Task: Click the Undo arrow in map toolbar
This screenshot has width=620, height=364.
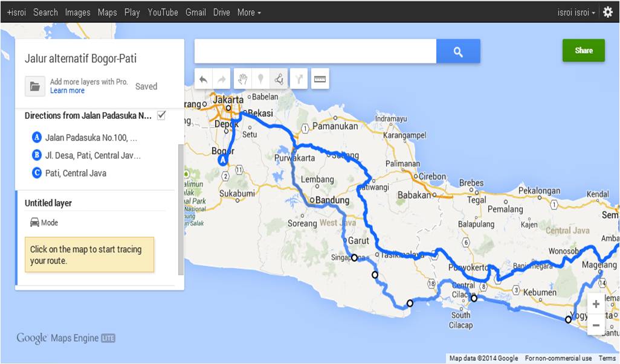Action: point(204,79)
